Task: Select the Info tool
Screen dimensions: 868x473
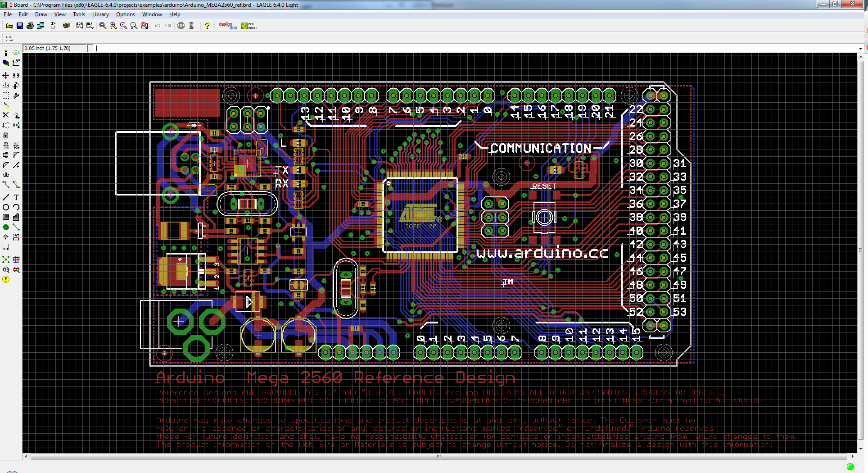Action: 6,53
